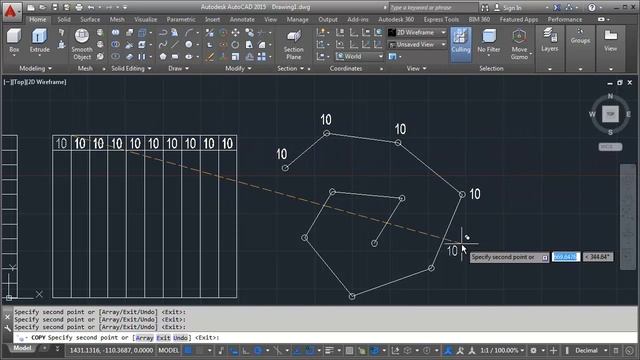Click the TOP face of the ViewCube
Viewport: 640px width, 360px height.
coord(610,114)
